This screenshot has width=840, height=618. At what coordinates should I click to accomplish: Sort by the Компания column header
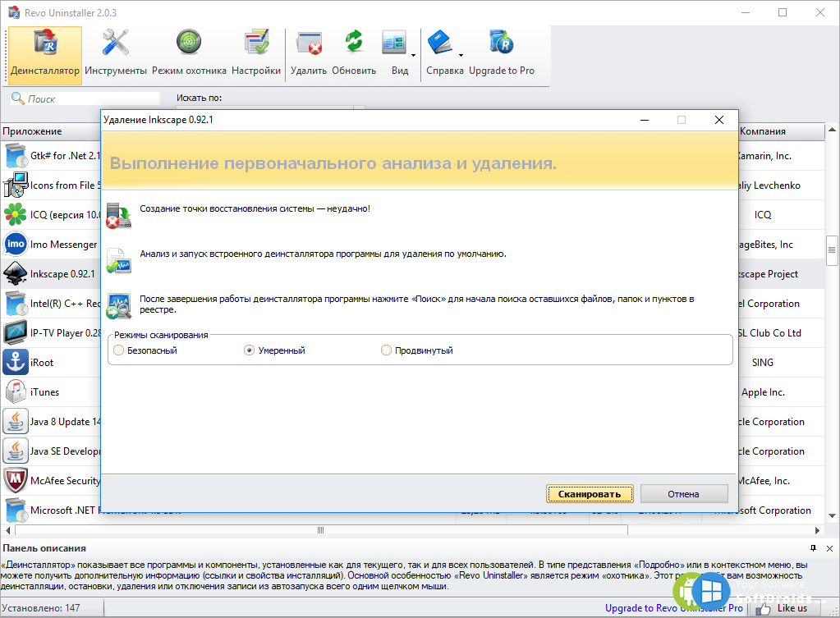[x=763, y=131]
